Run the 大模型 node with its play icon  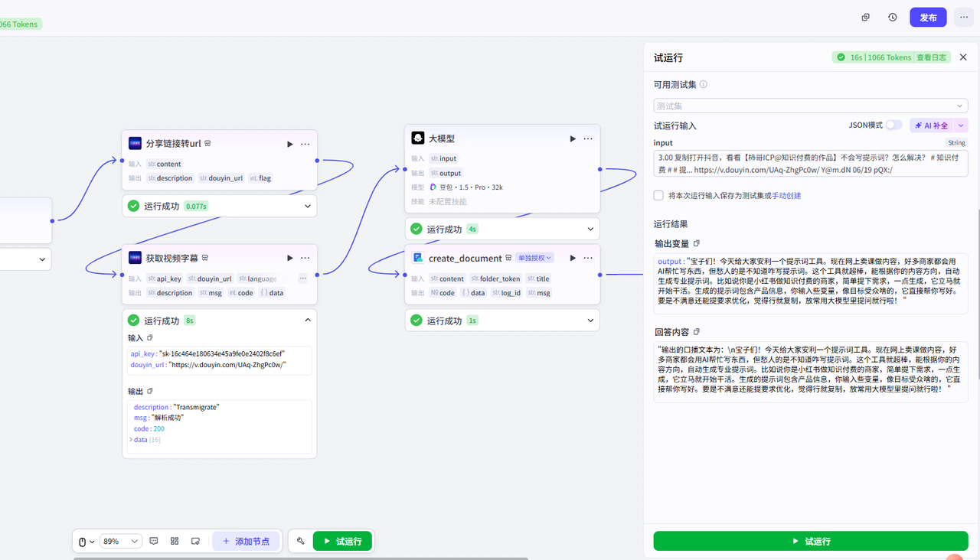pyautogui.click(x=573, y=138)
